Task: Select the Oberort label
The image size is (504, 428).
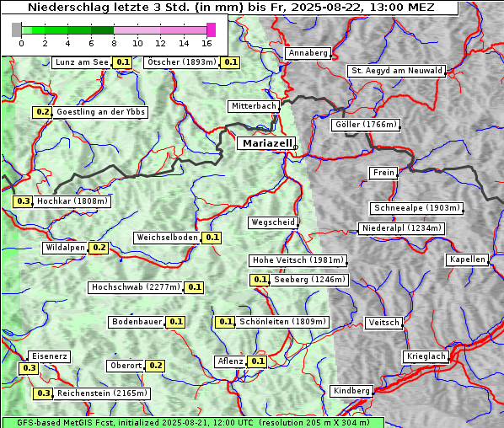Action: click(126, 366)
